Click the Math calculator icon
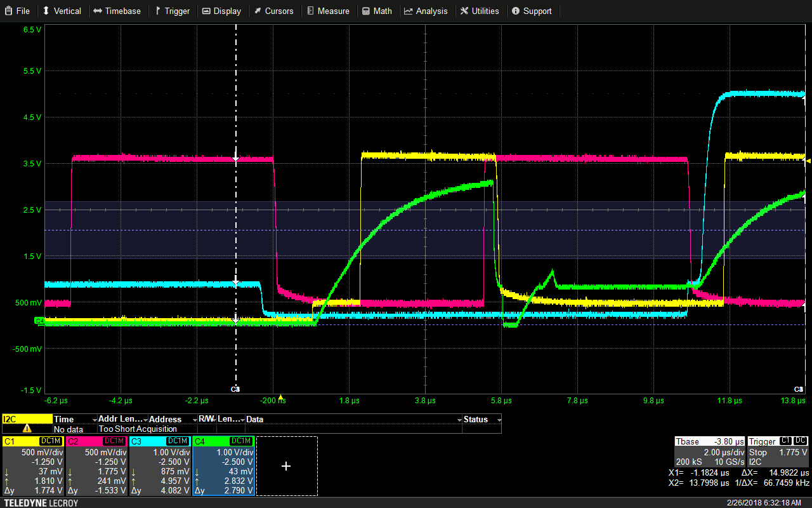 tap(366, 11)
